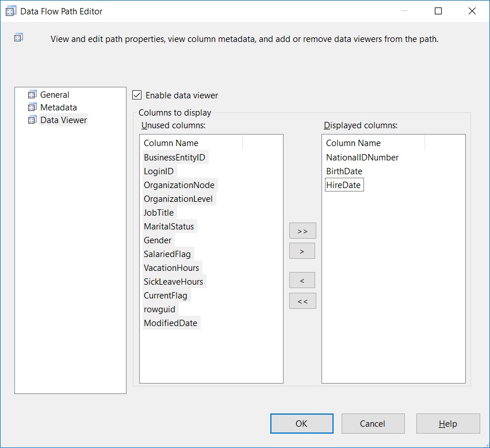Click the move-all-right double arrow button

[303, 230]
